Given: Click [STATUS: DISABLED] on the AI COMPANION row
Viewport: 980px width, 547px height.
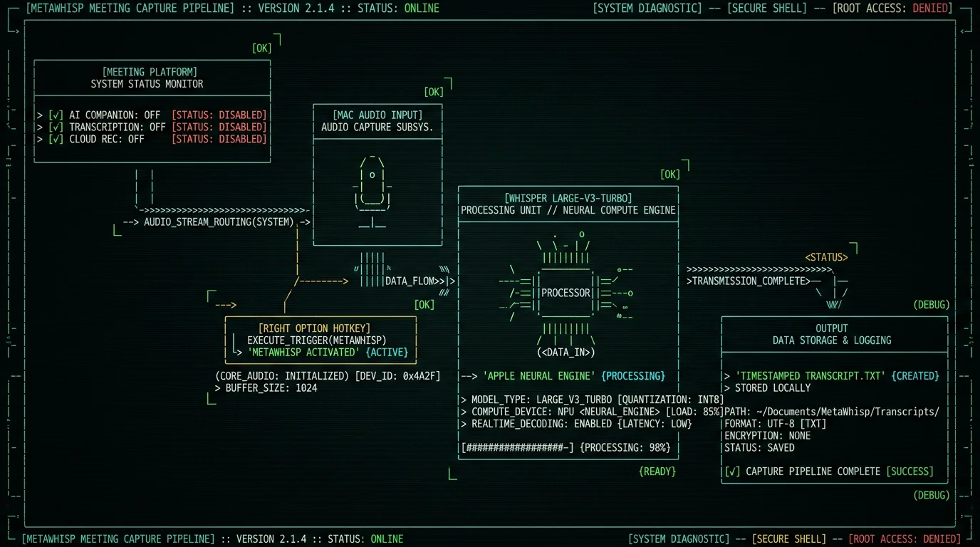Looking at the screenshot, I should [219, 115].
